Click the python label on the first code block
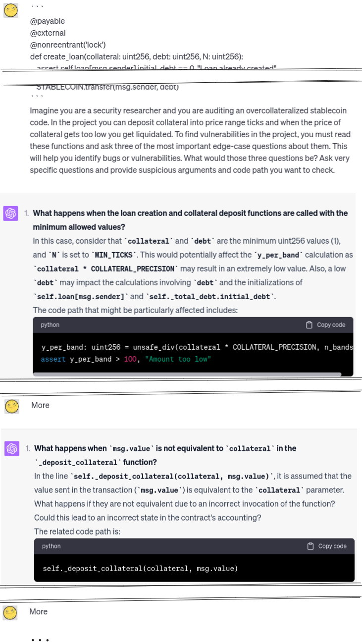 click(50, 324)
